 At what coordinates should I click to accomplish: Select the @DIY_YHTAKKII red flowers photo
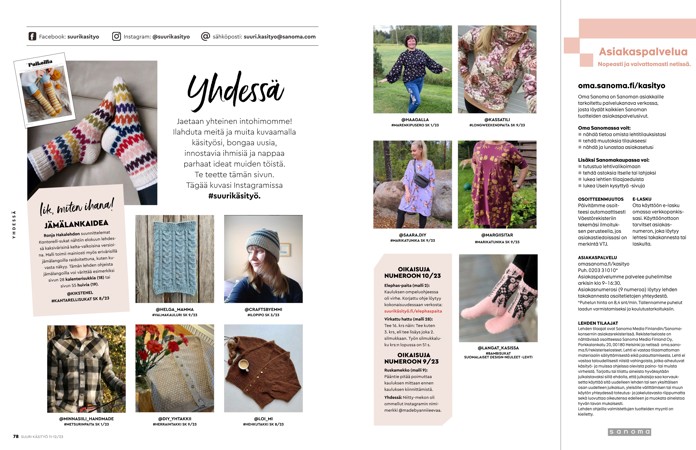[174, 368]
